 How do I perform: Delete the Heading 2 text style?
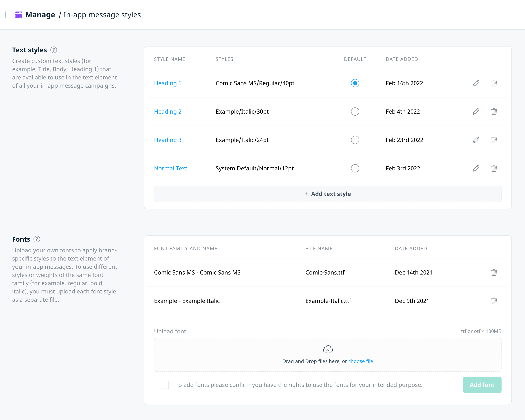tap(494, 112)
